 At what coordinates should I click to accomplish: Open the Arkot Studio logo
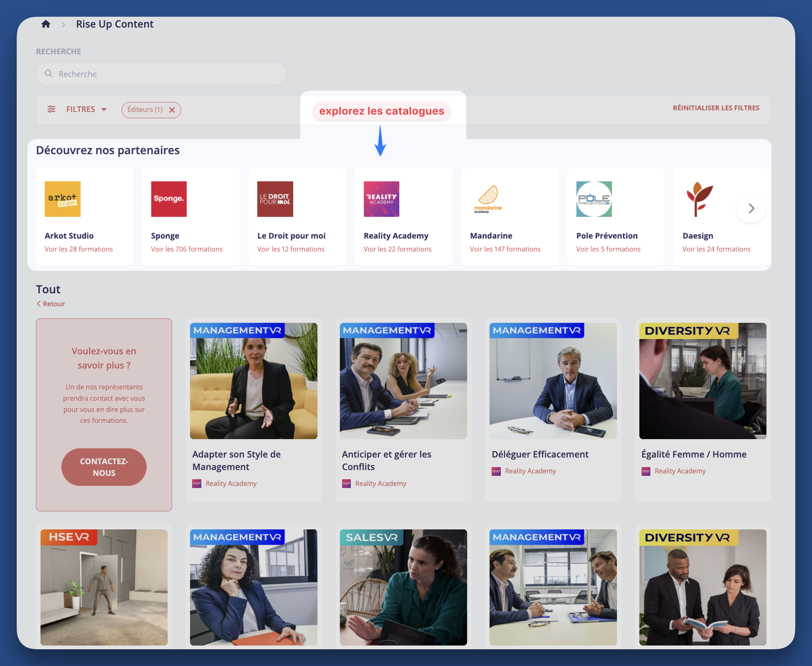[63, 199]
